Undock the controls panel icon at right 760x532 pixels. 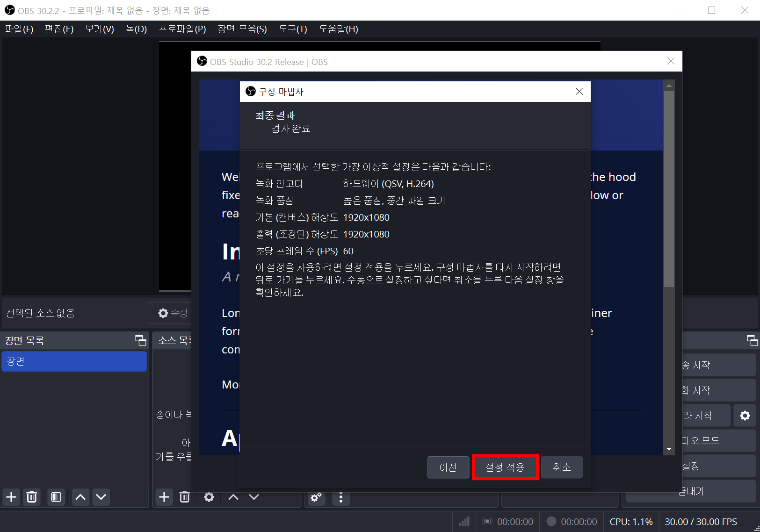pos(752,340)
